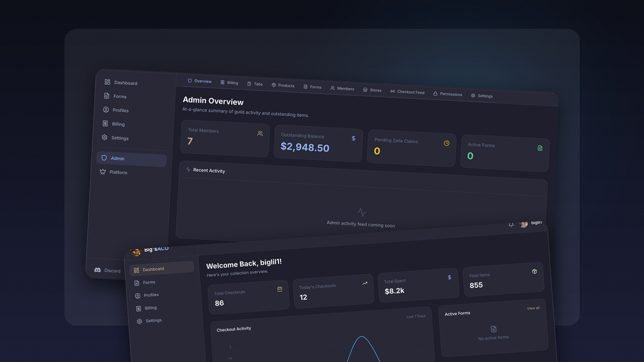Image resolution: width=644 pixels, height=362 pixels.
Task: Click View all in Active Forms
Action: [533, 308]
